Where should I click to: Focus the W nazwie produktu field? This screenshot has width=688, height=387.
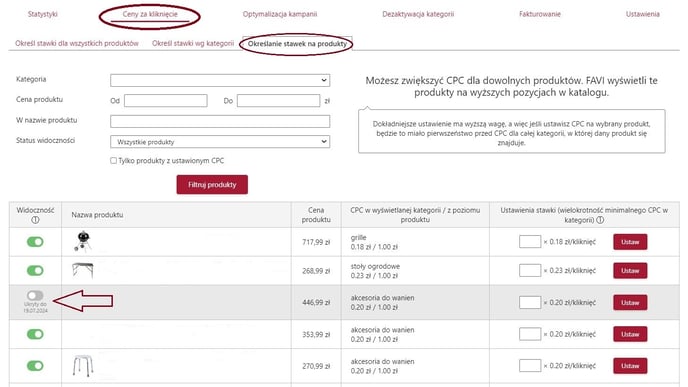coord(220,121)
